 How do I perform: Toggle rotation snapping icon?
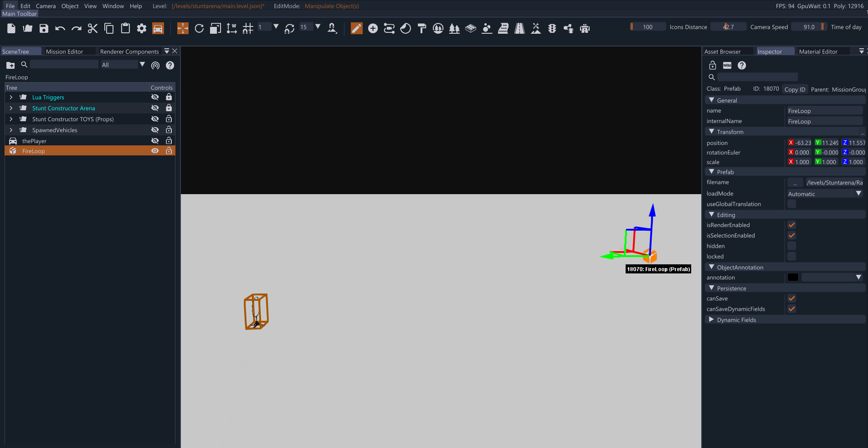[x=289, y=29]
